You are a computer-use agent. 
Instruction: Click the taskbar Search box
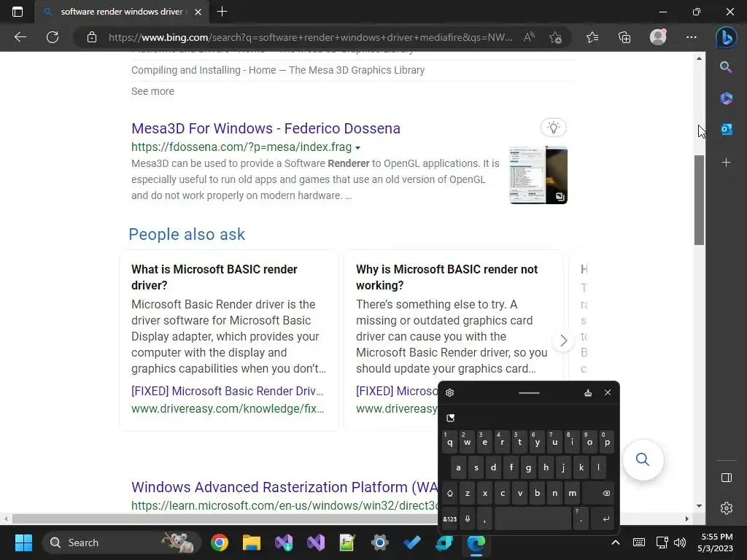[122, 542]
